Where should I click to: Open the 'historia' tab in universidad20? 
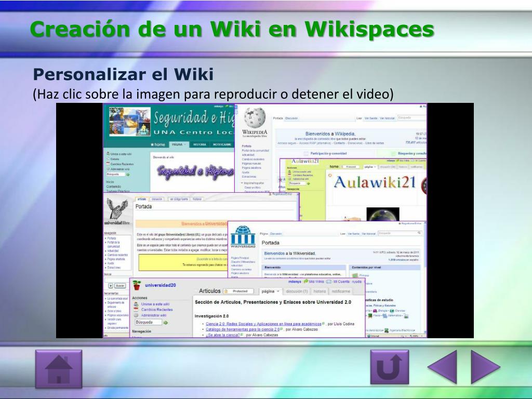pyautogui.click(x=320, y=291)
